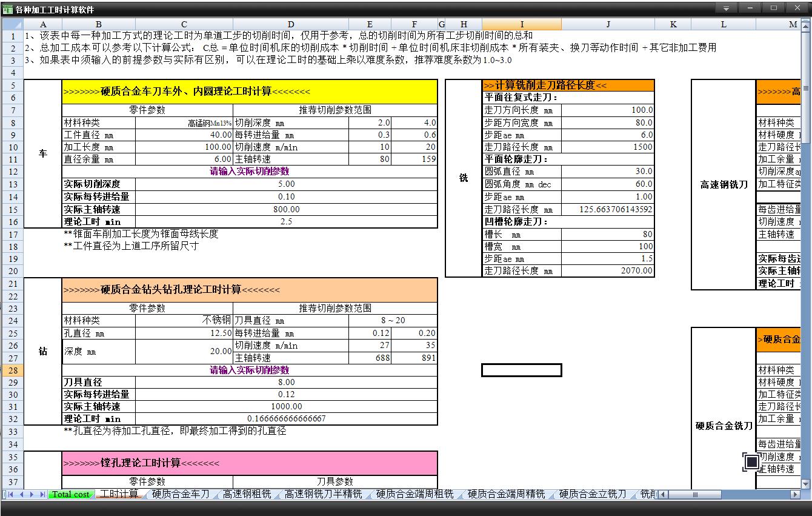Select row 28 header
Viewport: 812px width, 516px height.
tap(12, 370)
